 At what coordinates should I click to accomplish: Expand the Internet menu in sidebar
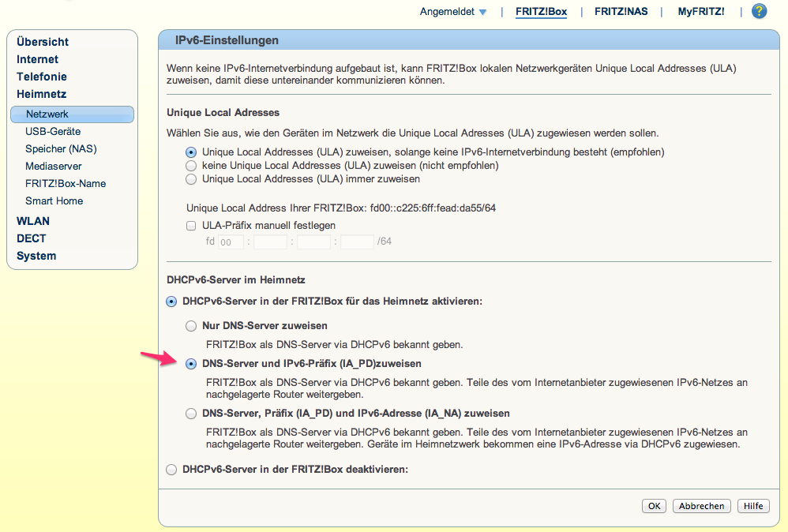pyautogui.click(x=37, y=59)
